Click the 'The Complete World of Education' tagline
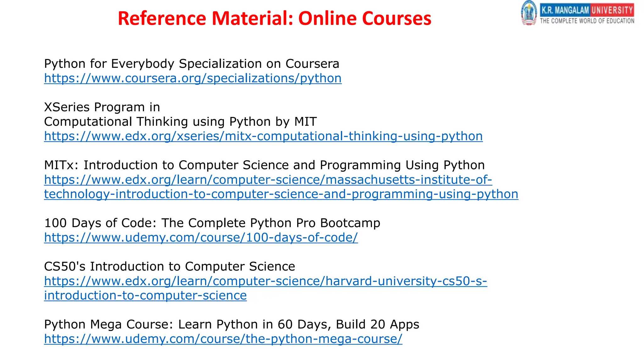This screenshot has width=644, height=362. [x=587, y=21]
